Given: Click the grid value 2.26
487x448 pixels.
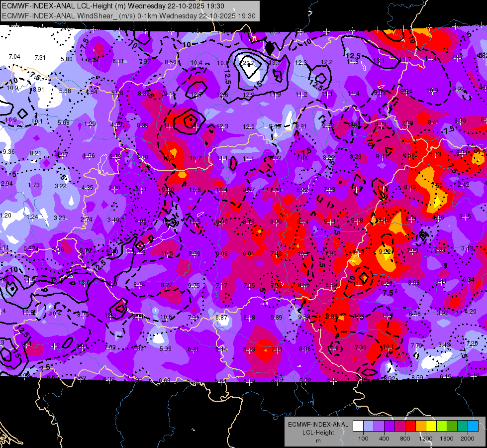Looking at the screenshot, I should click(58, 250).
